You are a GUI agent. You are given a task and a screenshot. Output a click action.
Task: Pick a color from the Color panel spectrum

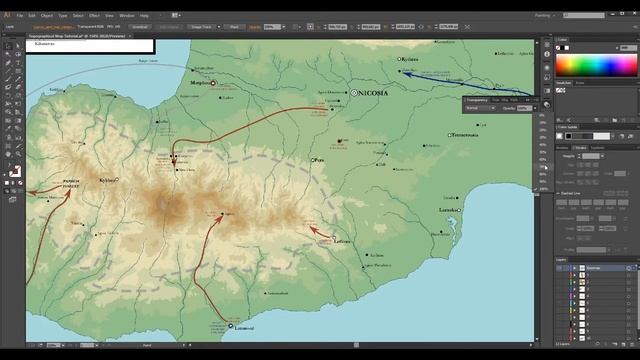[596, 65]
